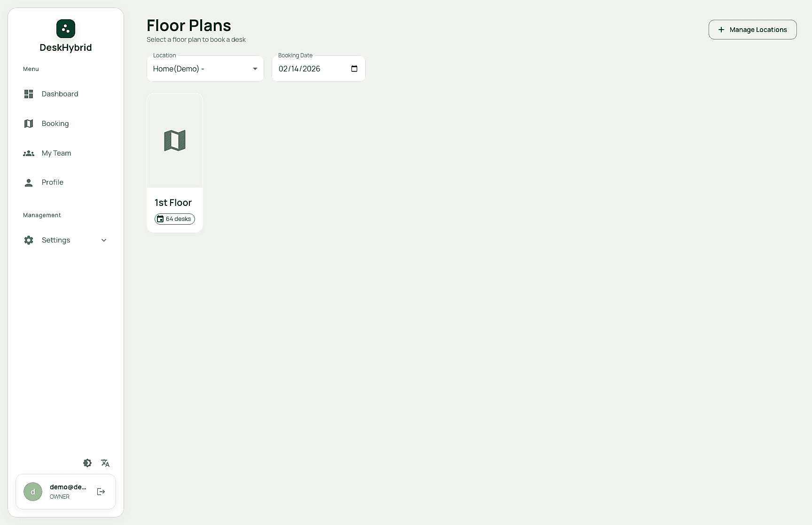The image size is (812, 525).
Task: Open the 1st Floor plan thumbnail
Action: 174,140
